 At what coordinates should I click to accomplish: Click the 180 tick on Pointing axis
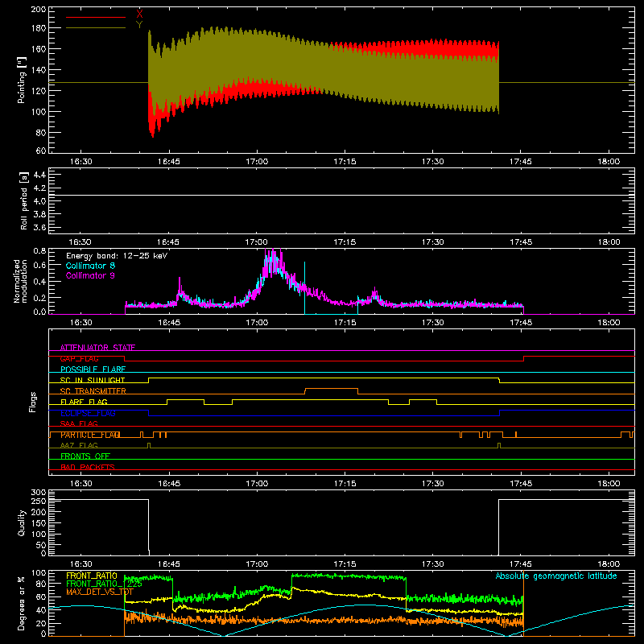(38, 28)
